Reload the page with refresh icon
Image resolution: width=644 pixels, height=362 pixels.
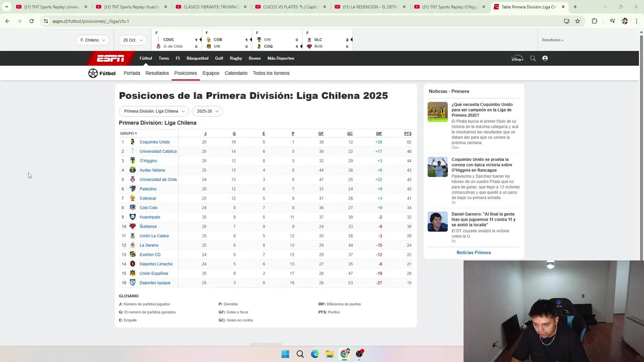[31, 21]
